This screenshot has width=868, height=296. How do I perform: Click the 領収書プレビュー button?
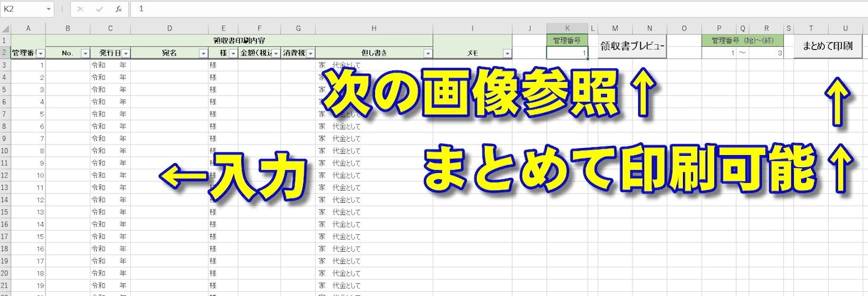[x=633, y=46]
